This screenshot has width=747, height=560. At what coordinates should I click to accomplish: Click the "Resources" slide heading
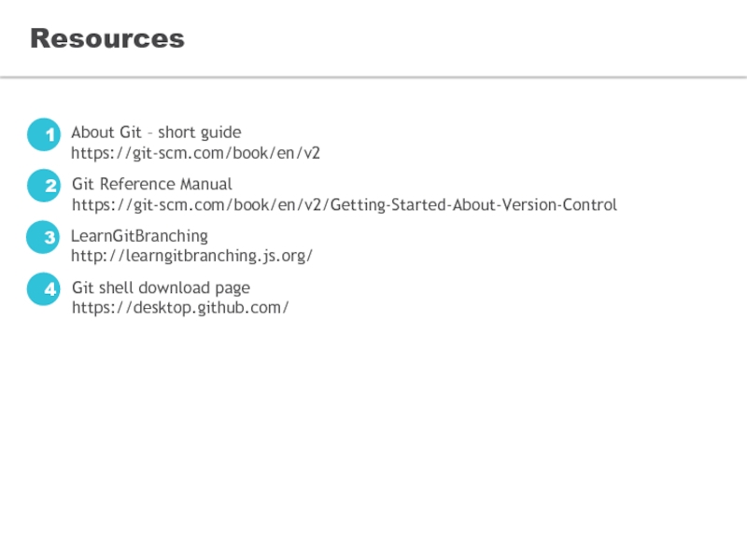coord(107,39)
